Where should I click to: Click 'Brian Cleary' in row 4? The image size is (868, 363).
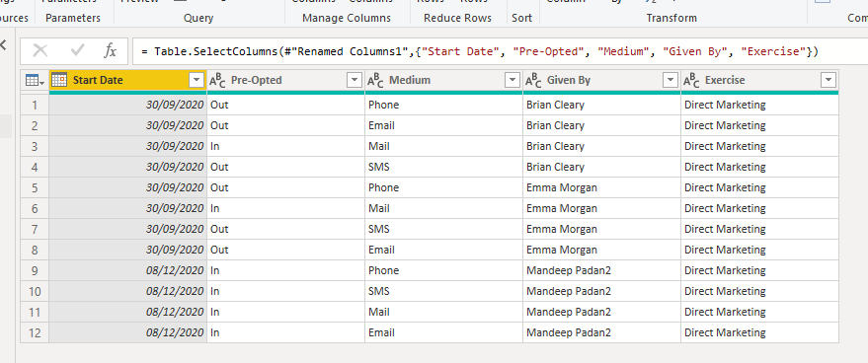click(555, 167)
